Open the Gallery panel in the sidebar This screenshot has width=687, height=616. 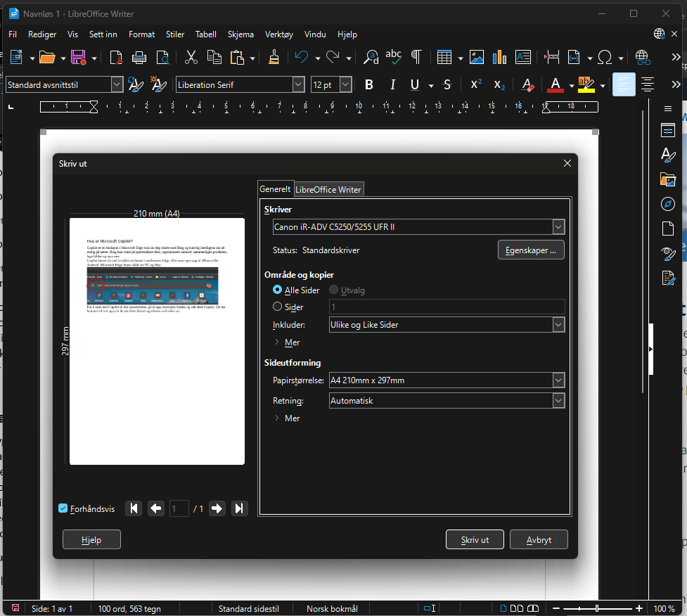click(668, 179)
